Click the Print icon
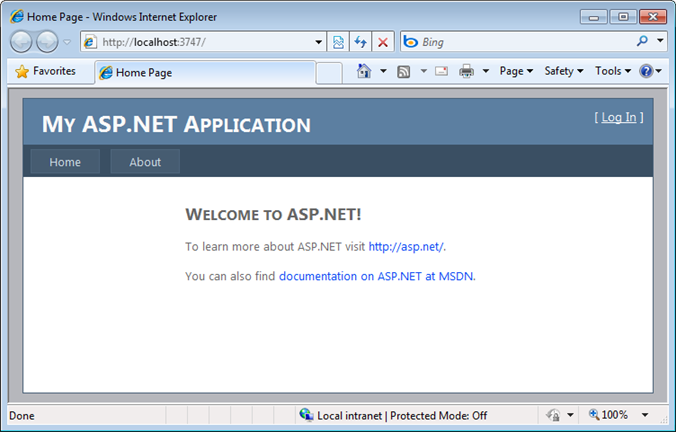The image size is (676, 432). pyautogui.click(x=466, y=71)
